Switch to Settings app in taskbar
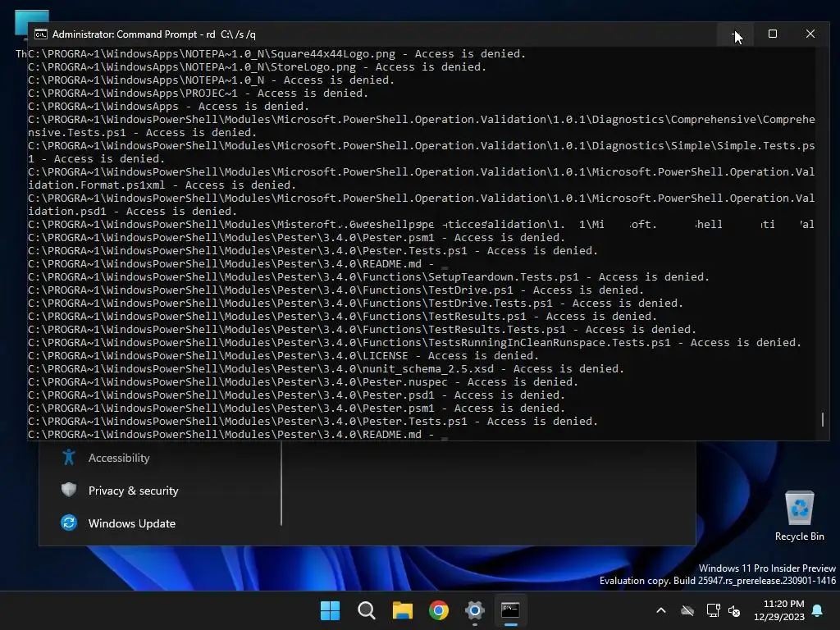 click(x=475, y=610)
